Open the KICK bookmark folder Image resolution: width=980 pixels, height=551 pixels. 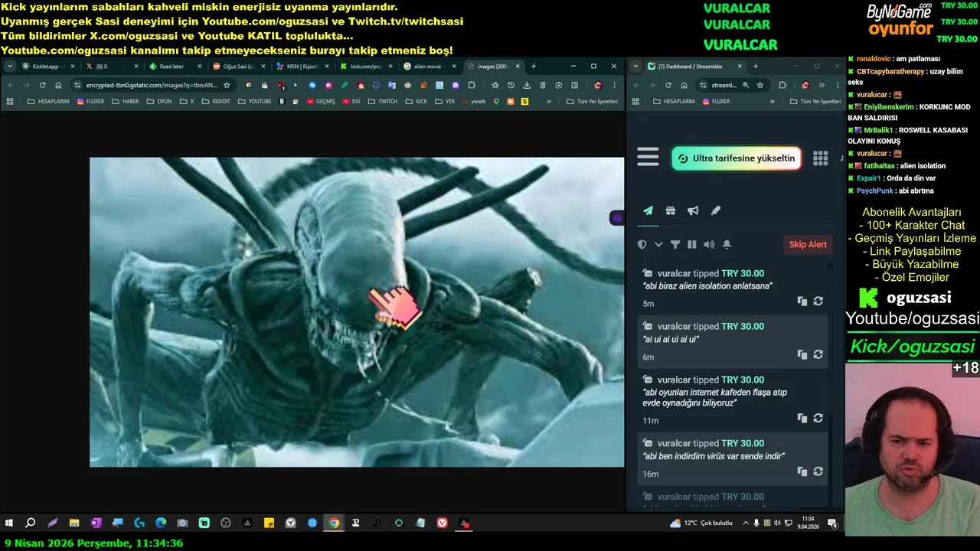click(x=416, y=101)
